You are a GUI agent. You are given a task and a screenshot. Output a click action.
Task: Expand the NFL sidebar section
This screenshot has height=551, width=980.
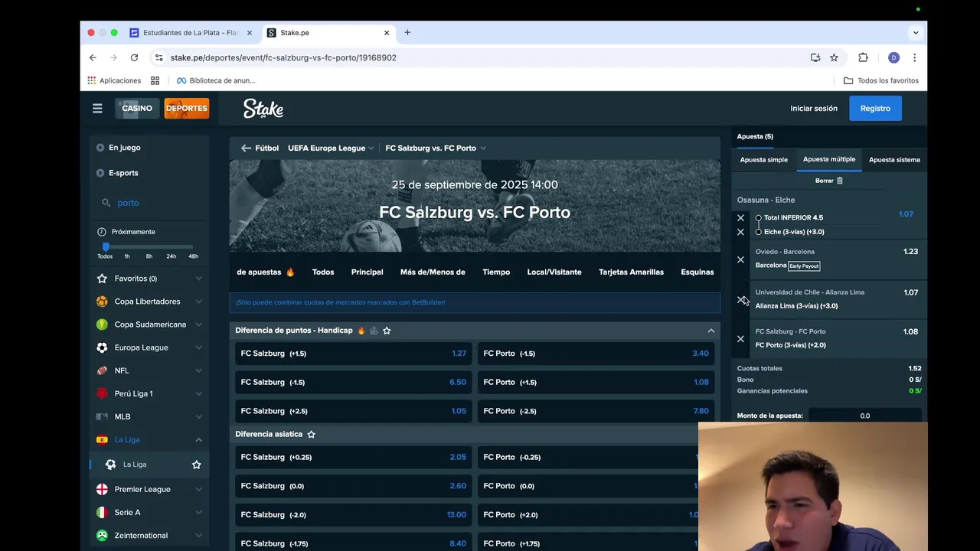198,370
